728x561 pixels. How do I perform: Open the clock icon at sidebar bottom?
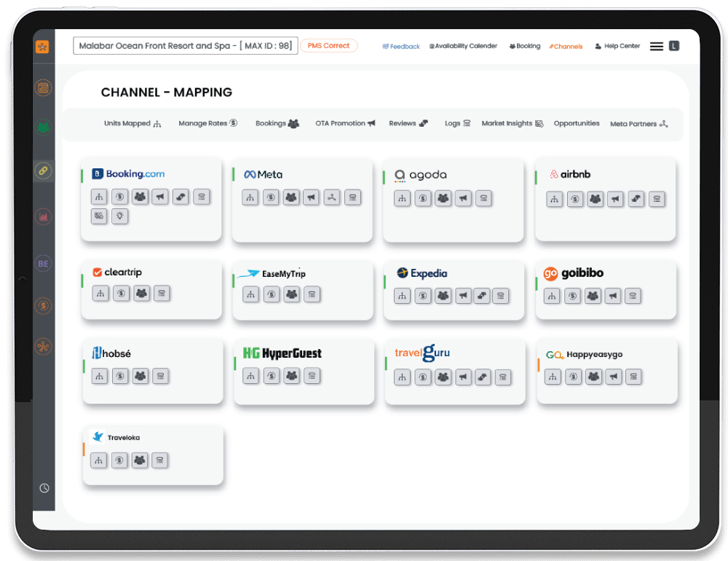(x=44, y=488)
